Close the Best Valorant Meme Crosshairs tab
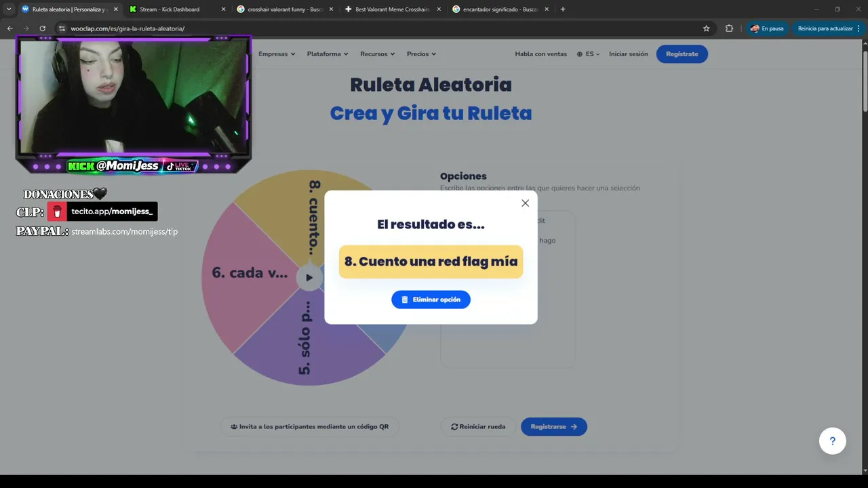868x488 pixels. [439, 9]
